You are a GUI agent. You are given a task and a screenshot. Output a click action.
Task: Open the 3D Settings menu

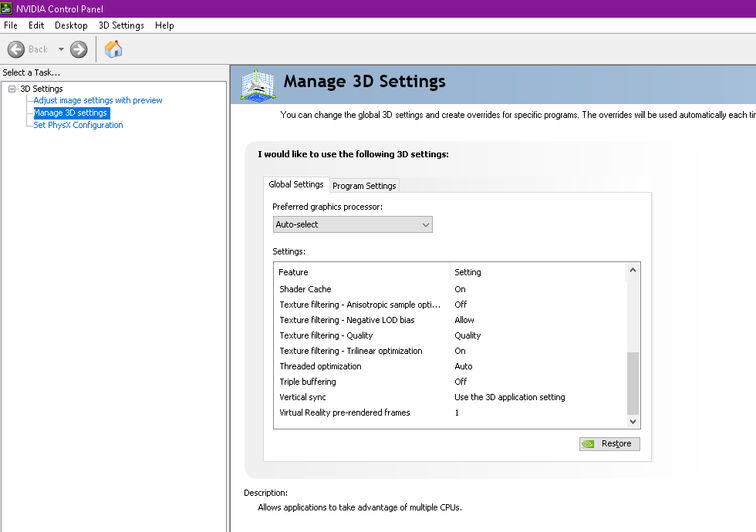click(122, 25)
